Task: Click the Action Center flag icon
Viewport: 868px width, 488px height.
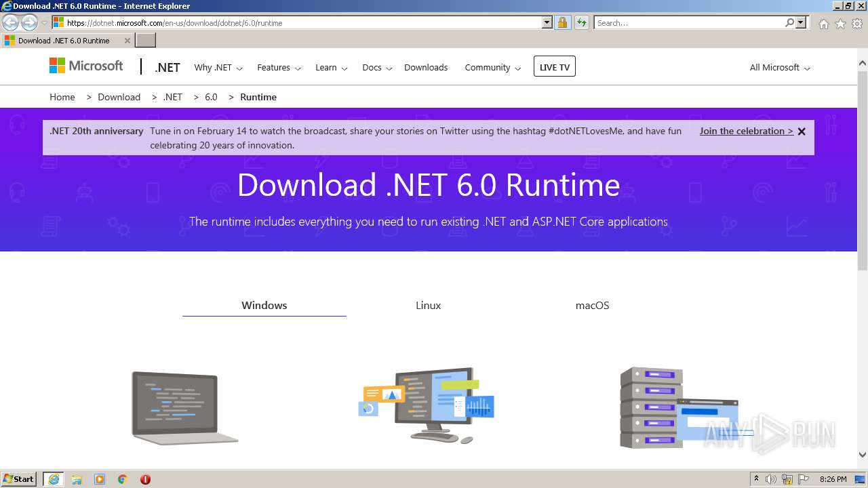Action: coord(804,479)
